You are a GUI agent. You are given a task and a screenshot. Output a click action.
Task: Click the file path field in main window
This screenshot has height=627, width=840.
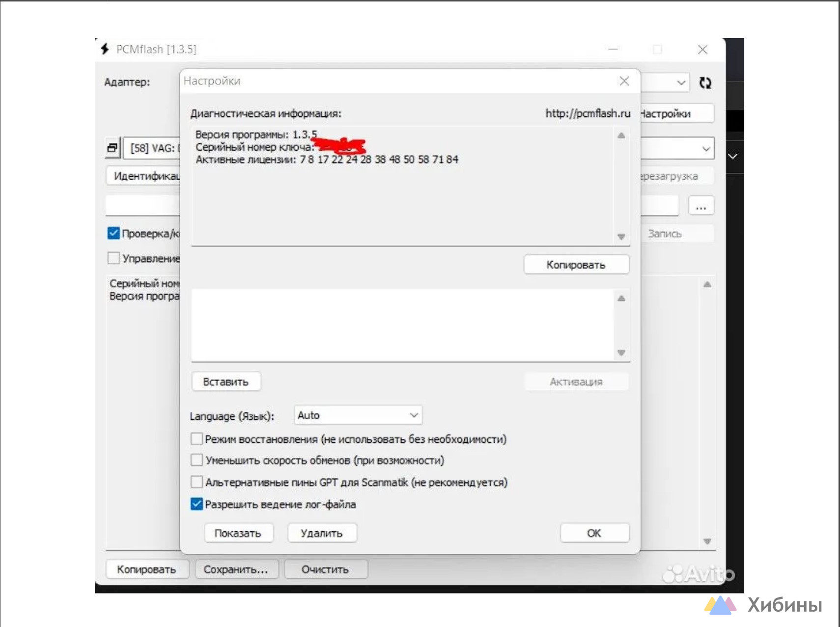tap(143, 206)
